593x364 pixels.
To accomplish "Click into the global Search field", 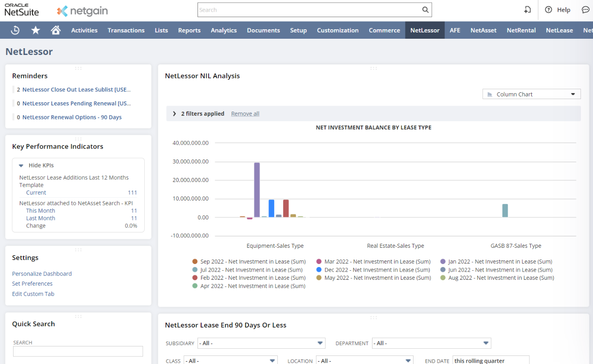I will click(309, 10).
